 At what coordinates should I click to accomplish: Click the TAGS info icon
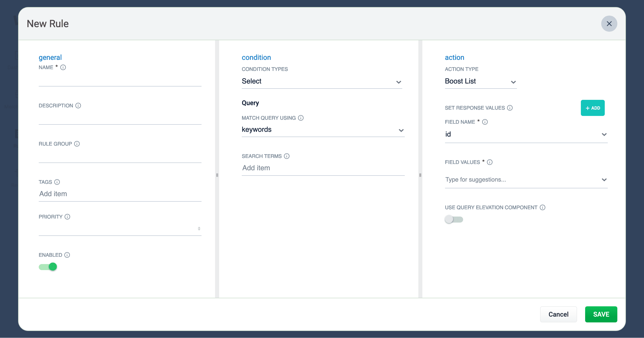pyautogui.click(x=57, y=182)
